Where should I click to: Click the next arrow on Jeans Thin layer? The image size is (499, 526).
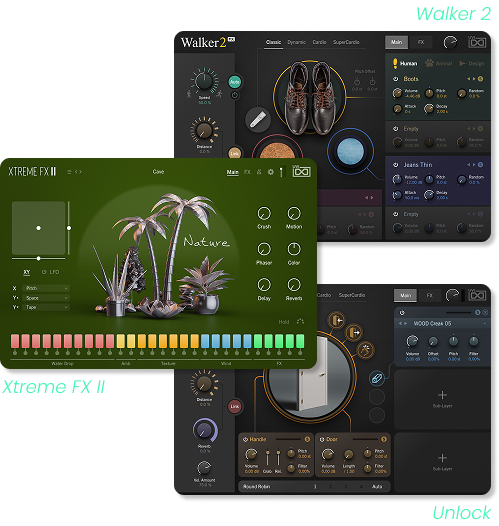(x=474, y=165)
